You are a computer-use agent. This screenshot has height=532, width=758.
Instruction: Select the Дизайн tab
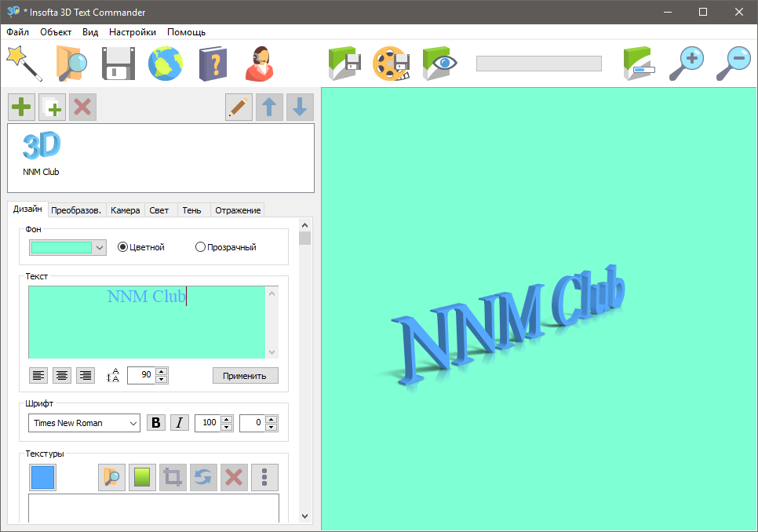click(x=27, y=209)
